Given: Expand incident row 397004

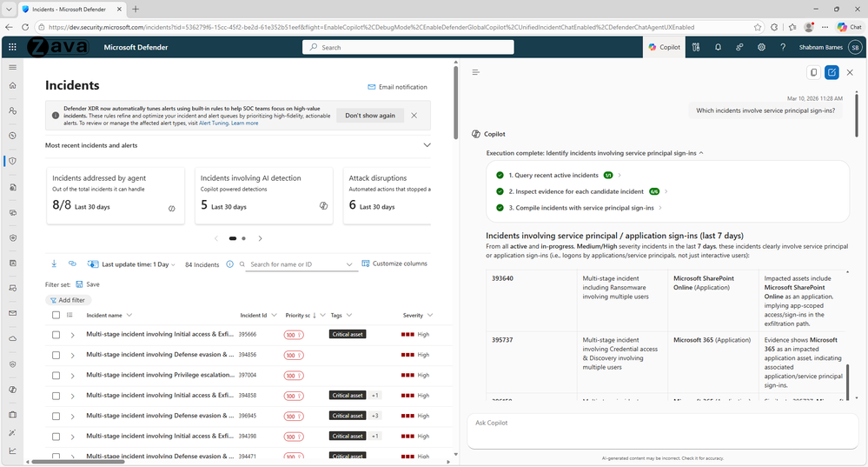Looking at the screenshot, I should (72, 376).
